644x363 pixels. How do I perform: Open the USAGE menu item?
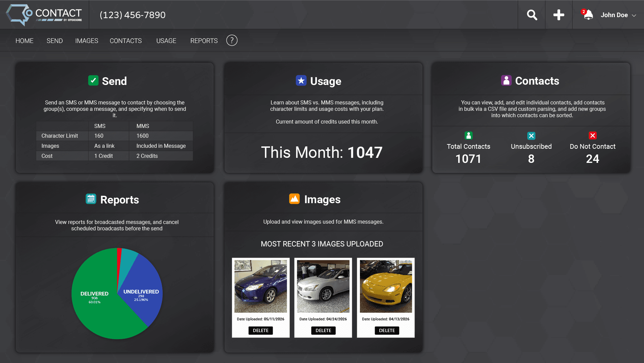click(x=166, y=41)
